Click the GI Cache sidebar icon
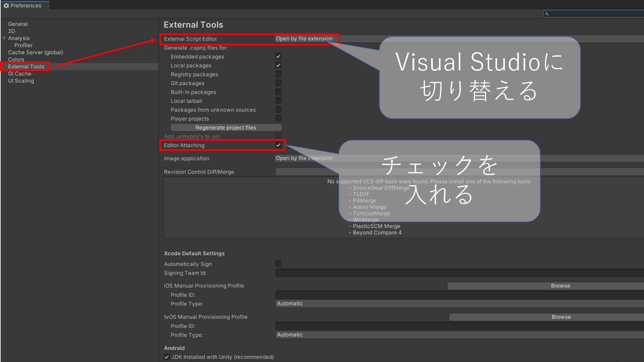 click(20, 73)
